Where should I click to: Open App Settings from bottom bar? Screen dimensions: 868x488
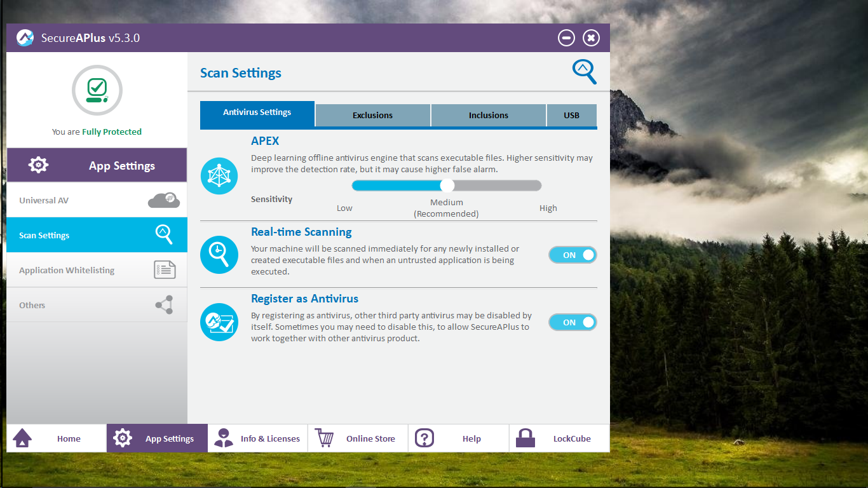[157, 438]
